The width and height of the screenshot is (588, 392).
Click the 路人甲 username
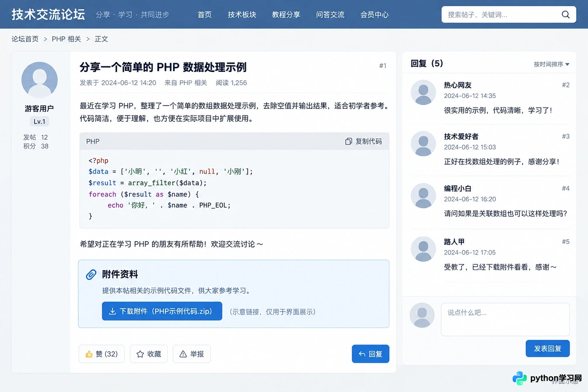point(454,242)
